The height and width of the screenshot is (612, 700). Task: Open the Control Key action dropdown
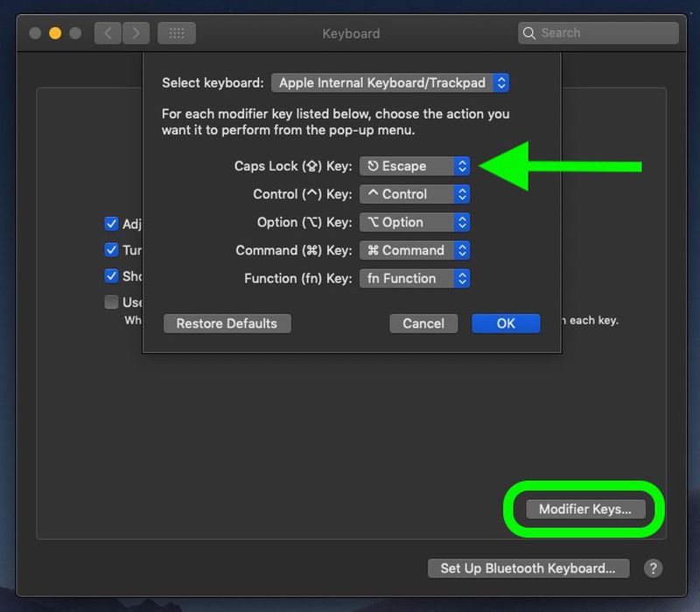tap(414, 194)
